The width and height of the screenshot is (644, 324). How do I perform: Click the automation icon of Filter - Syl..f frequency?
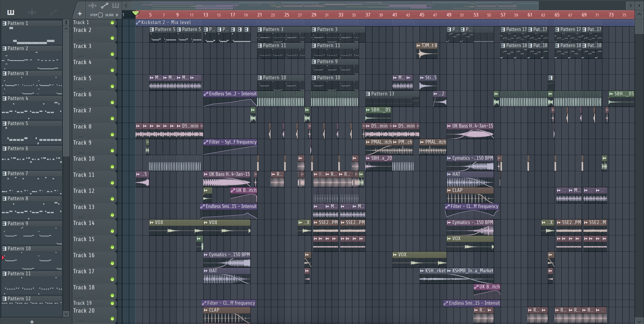click(206, 142)
